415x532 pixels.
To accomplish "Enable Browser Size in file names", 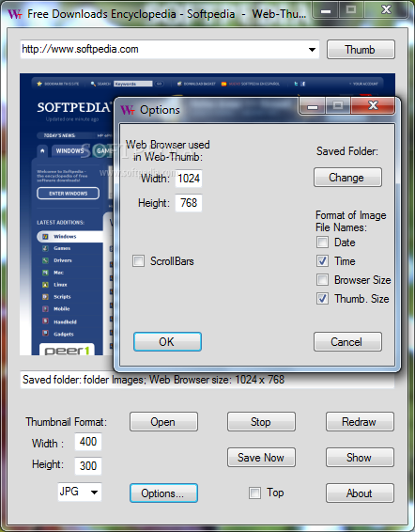I will 322,280.
